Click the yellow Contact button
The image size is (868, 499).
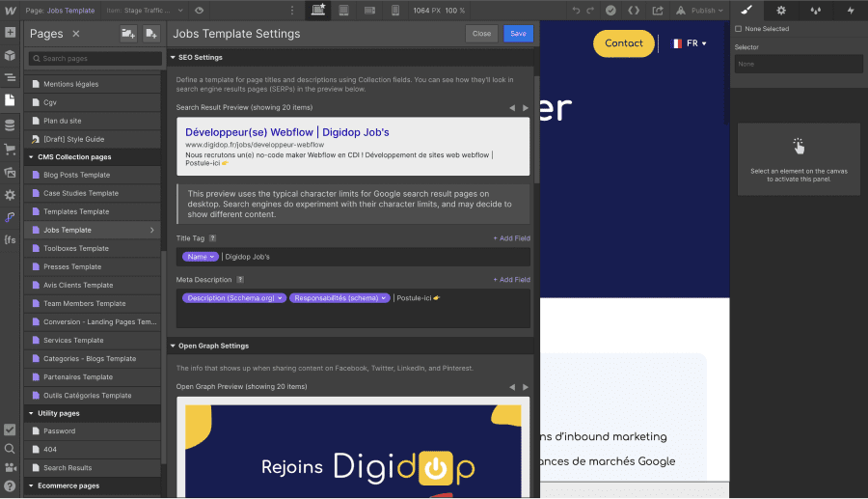[x=623, y=43]
